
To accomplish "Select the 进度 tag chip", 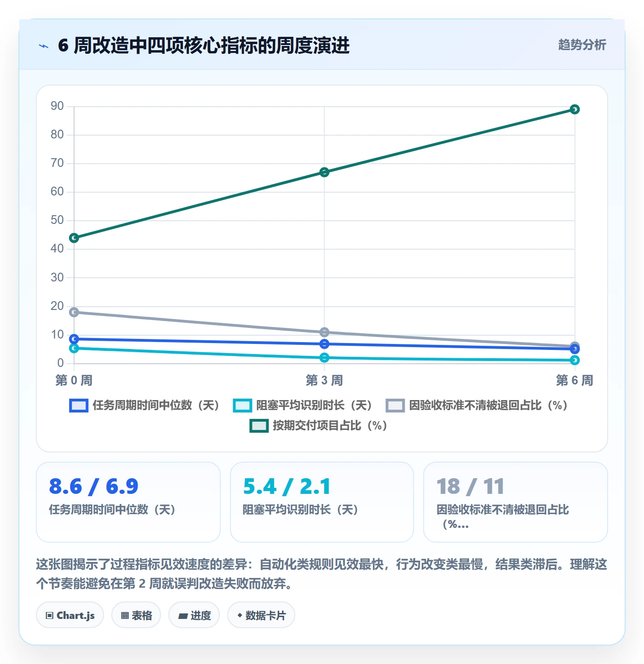I will click(194, 615).
